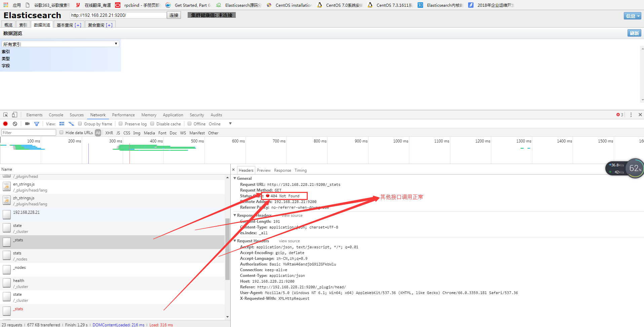Enable Group by frame checkbox
Screen dimensions: 644x327
coord(80,124)
